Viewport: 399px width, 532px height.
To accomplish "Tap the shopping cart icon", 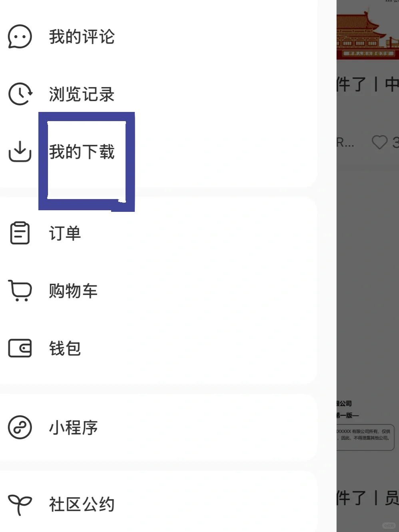I will [20, 291].
